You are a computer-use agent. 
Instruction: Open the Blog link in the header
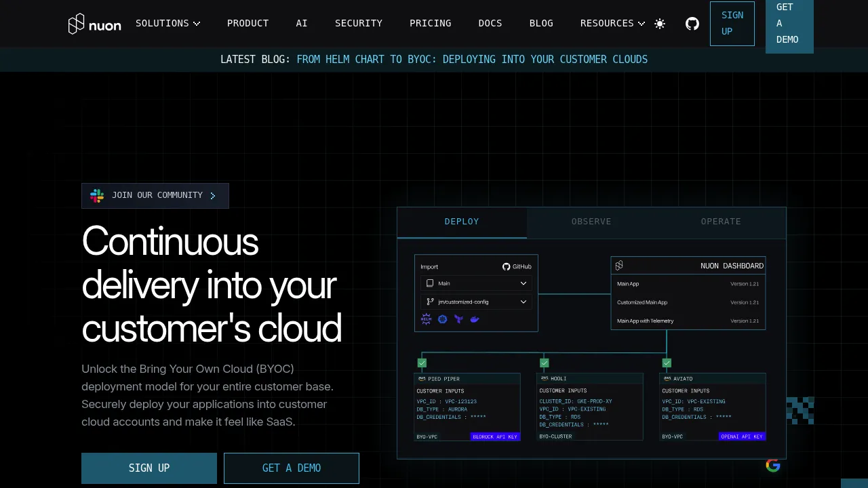tap(541, 23)
